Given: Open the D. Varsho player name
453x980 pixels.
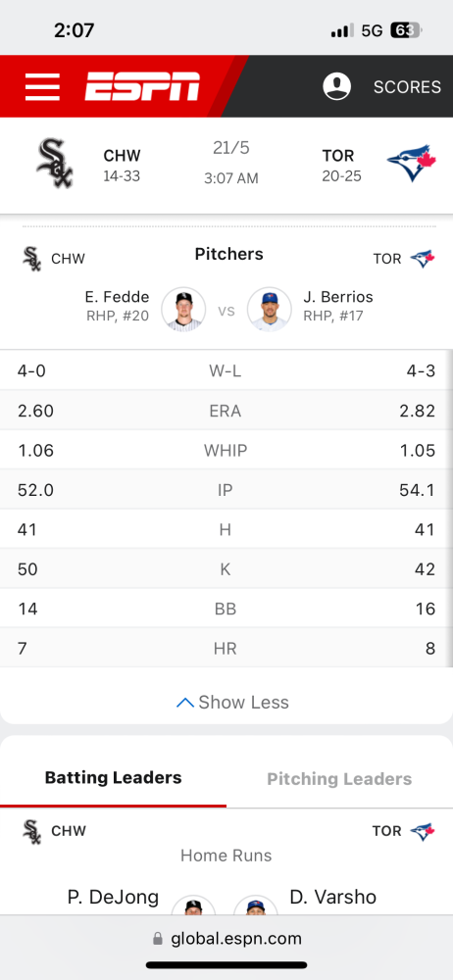Looking at the screenshot, I should [332, 897].
